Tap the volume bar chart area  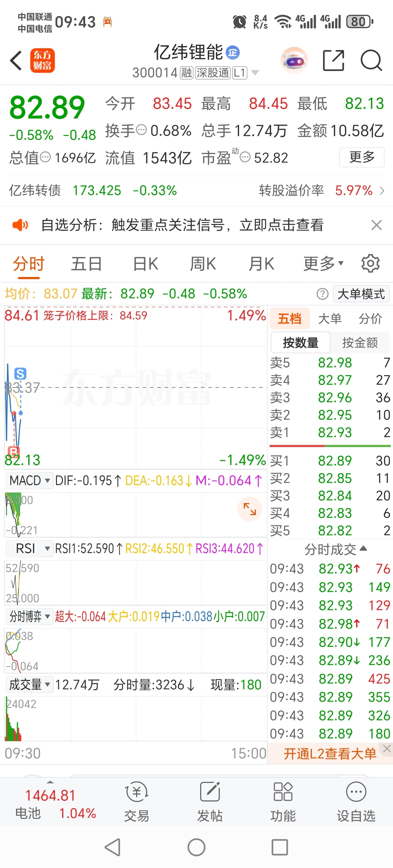coord(135,719)
